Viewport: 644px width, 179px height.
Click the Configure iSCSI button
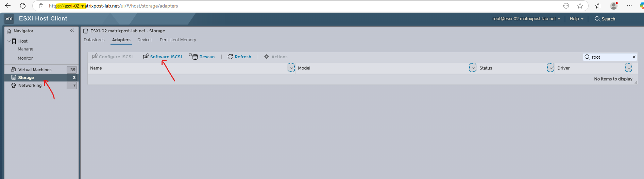click(x=112, y=57)
